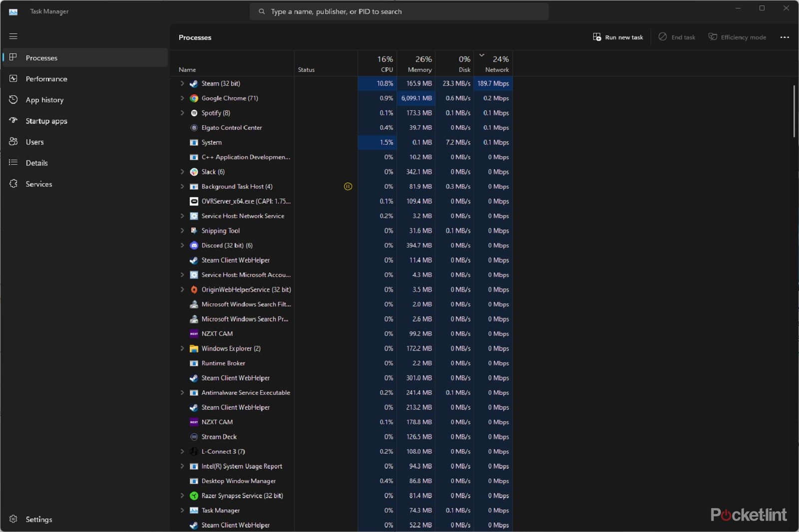Click the Razer Synapse Service icon
This screenshot has height=532, width=799.
point(194,496)
